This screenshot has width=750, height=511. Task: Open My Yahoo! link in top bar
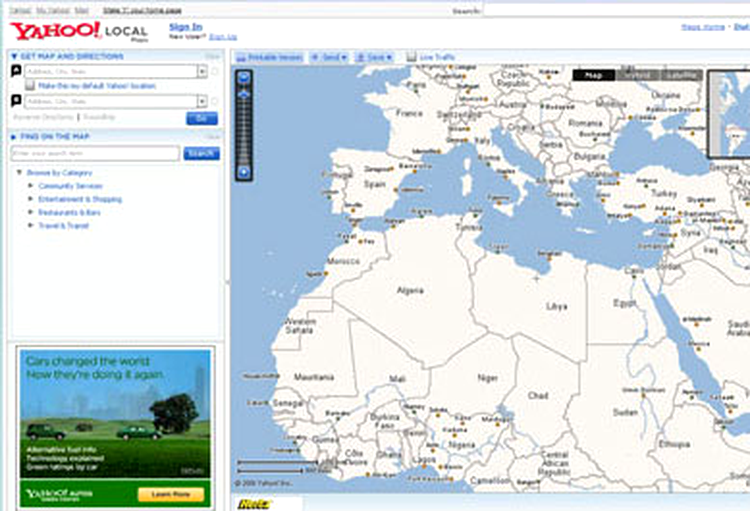coord(52,10)
